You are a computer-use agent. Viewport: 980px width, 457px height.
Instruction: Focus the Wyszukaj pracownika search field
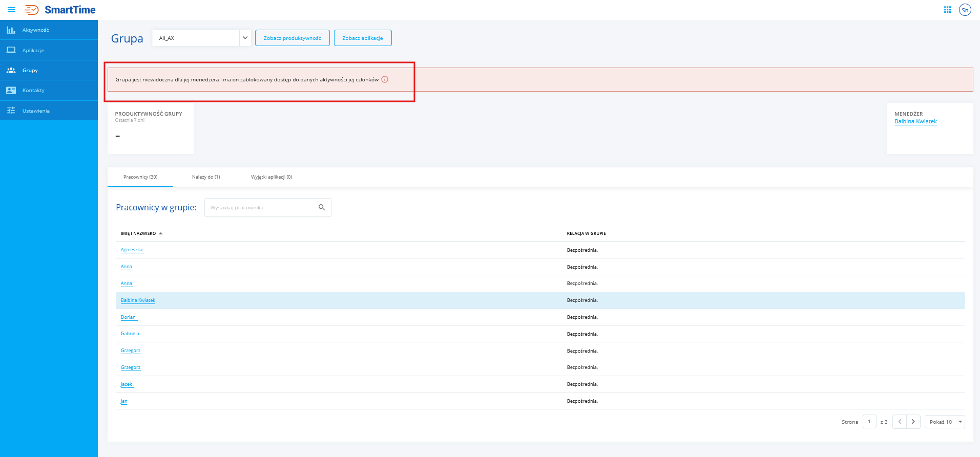261,207
